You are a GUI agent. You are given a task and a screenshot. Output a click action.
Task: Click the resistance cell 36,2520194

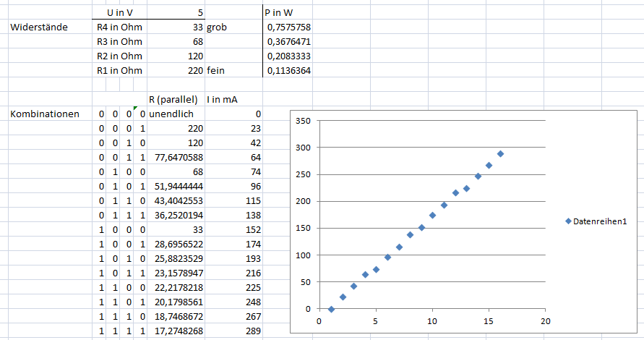coord(176,215)
